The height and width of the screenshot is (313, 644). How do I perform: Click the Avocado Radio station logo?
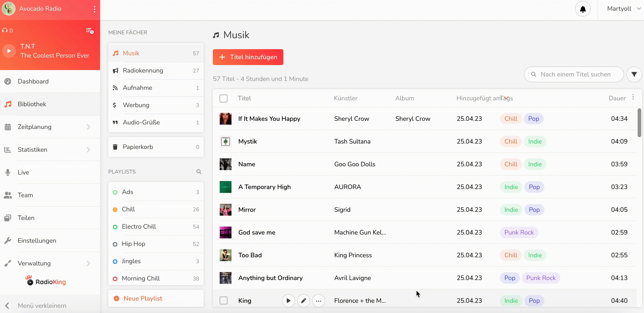(x=9, y=9)
